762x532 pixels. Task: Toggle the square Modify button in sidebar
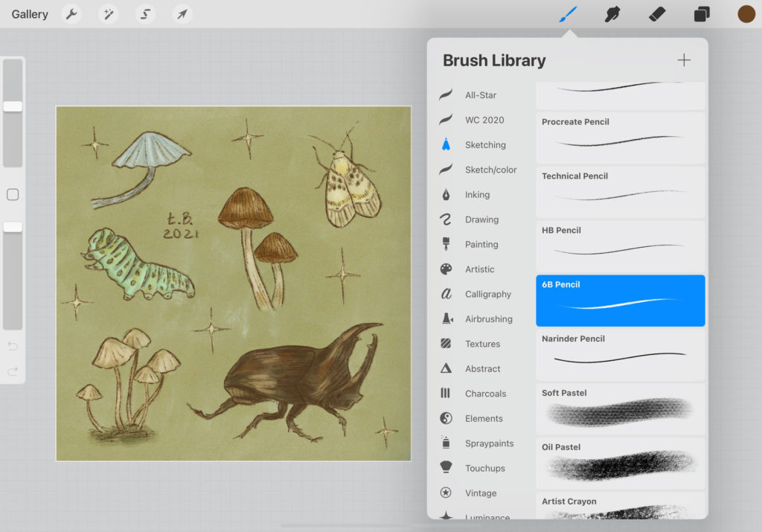click(x=13, y=195)
